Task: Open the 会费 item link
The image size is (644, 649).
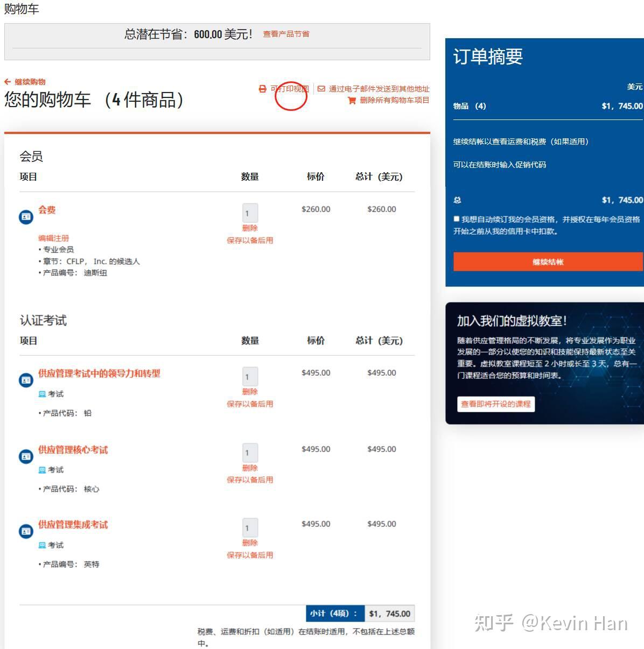Action: pos(47,210)
